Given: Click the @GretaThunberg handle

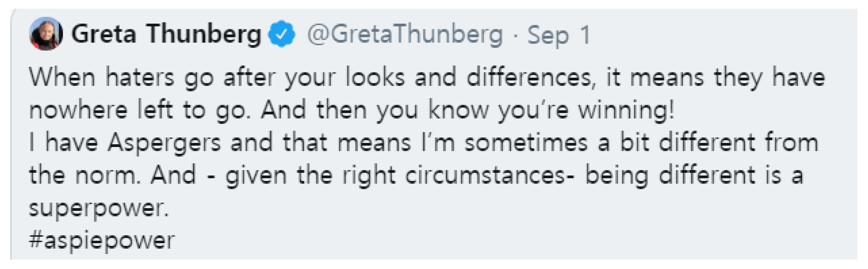Looking at the screenshot, I should coord(405,35).
